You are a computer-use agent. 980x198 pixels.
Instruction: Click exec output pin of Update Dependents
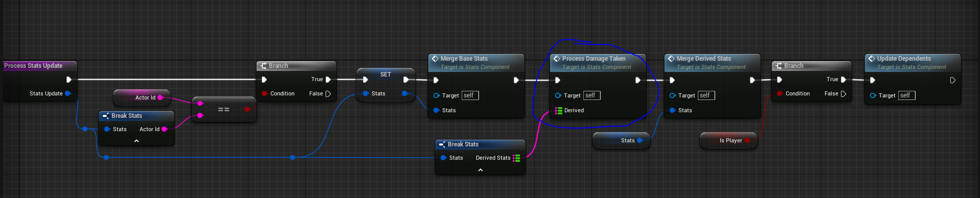coord(953,80)
